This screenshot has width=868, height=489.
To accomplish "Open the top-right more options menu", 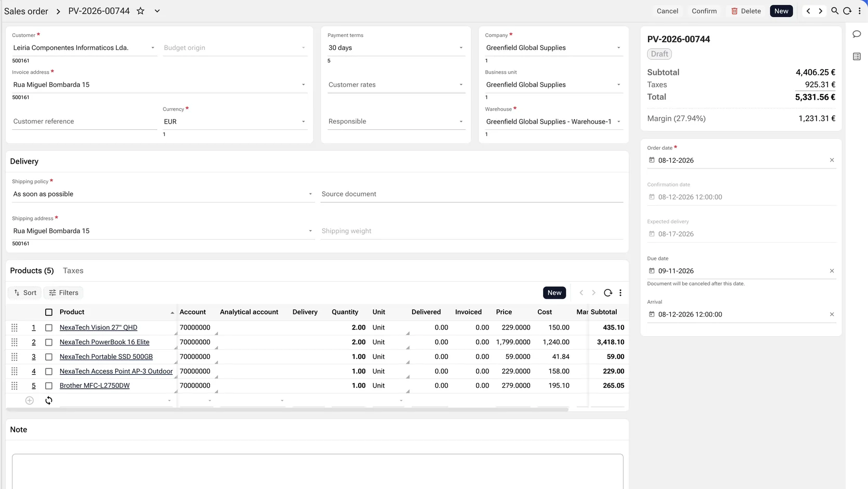I will pos(860,11).
